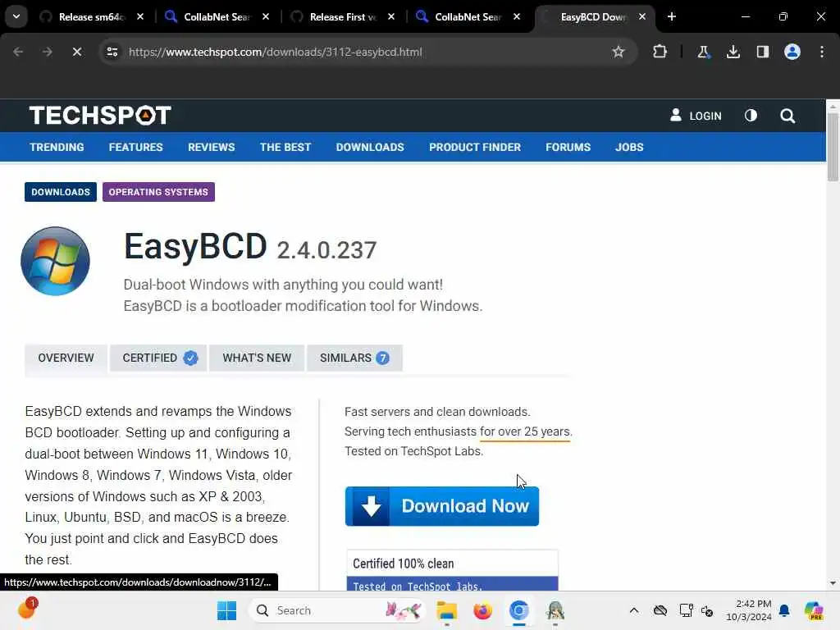Switch to the Release First browser tab
The image size is (840, 630).
click(343, 17)
